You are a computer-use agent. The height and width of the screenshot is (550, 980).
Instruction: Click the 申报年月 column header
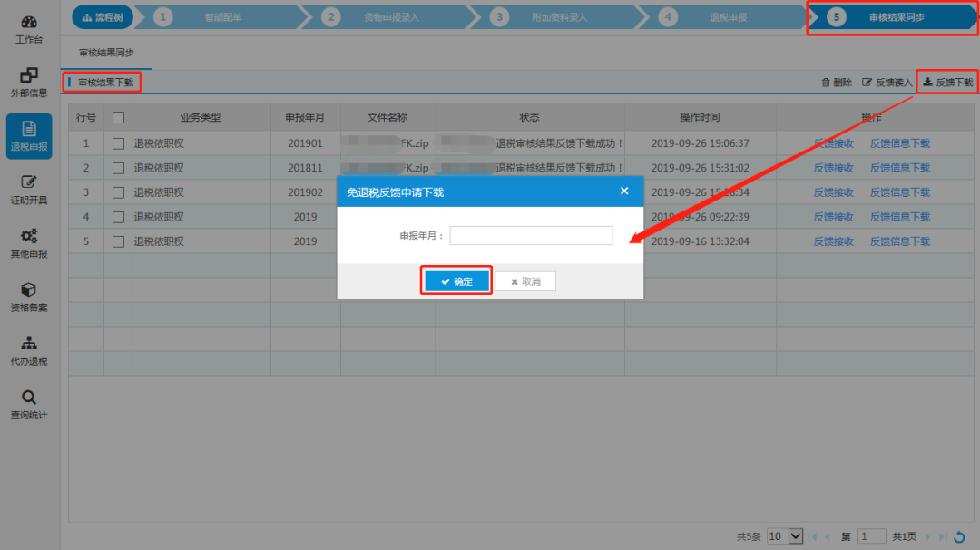point(305,117)
